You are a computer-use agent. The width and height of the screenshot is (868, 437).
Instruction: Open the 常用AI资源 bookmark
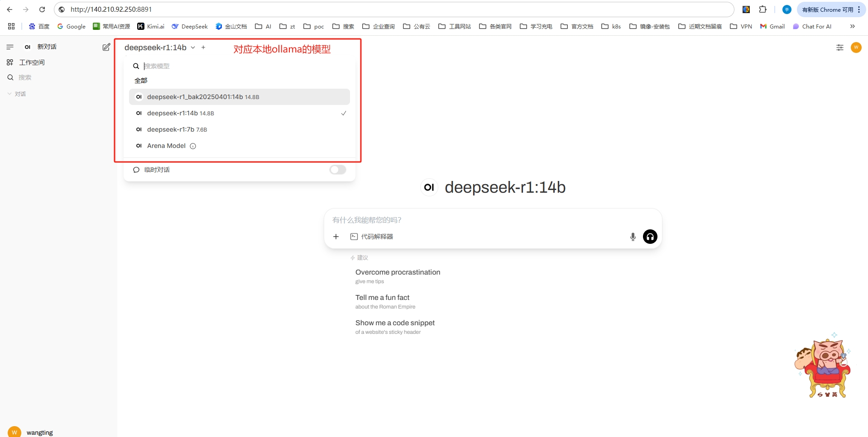111,26
